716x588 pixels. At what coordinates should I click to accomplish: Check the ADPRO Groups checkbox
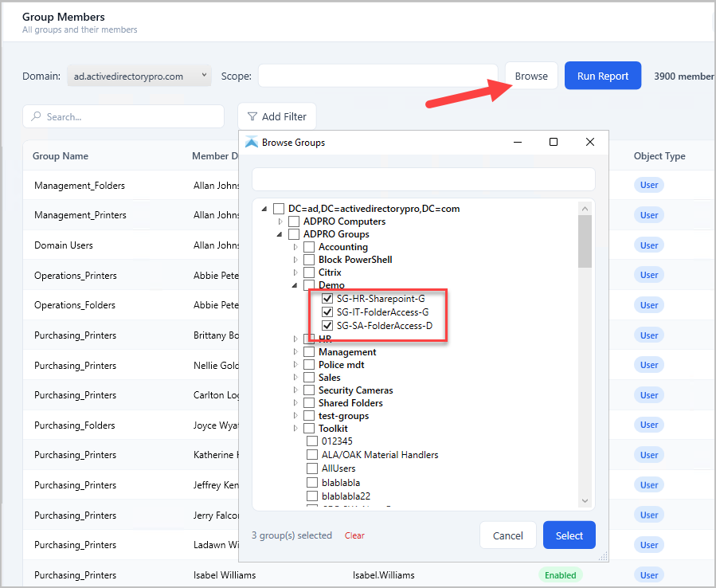(294, 234)
